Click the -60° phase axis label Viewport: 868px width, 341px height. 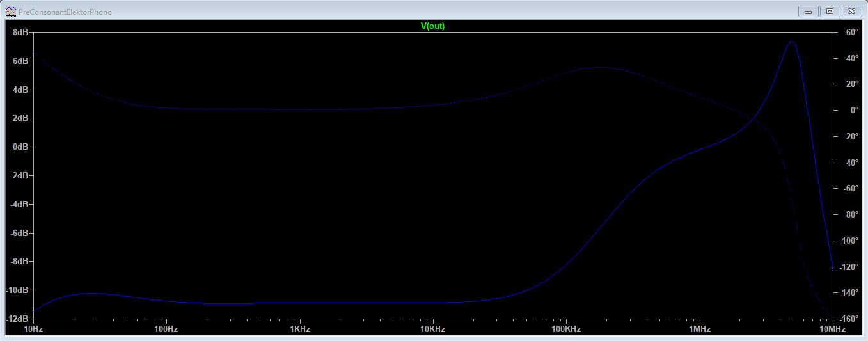click(x=850, y=189)
